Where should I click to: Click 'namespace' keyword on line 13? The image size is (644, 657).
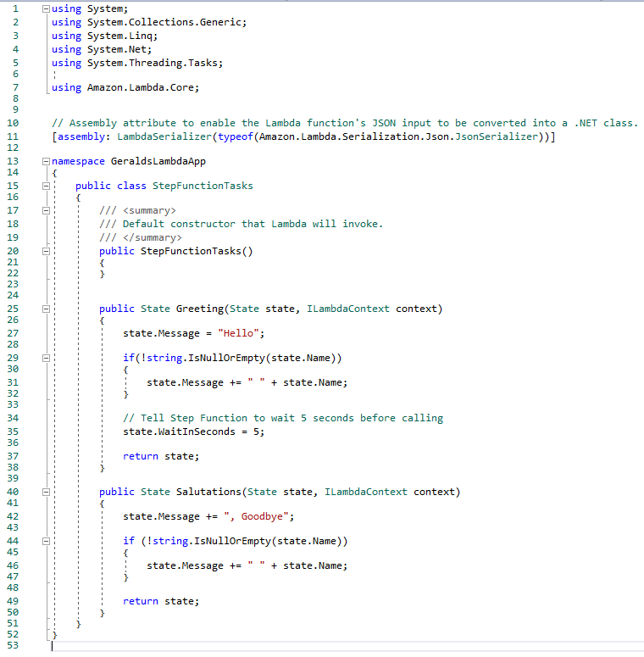click(78, 161)
